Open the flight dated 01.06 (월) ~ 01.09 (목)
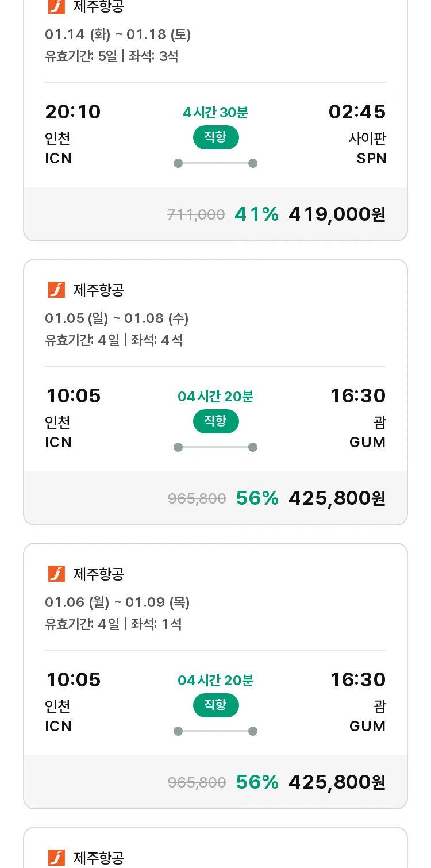The image size is (431, 868). (117, 602)
